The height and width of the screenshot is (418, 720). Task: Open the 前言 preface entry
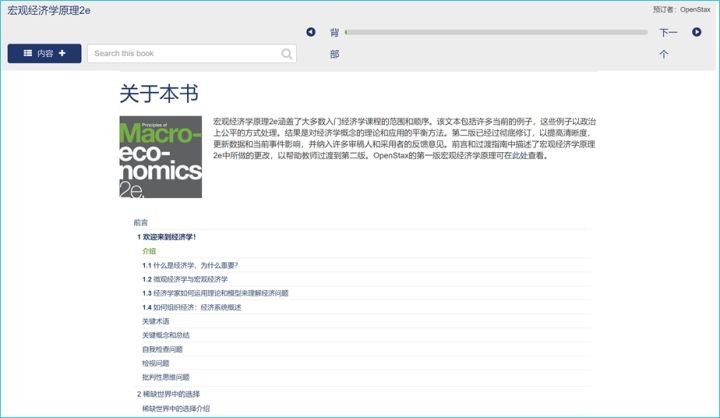coord(141,223)
